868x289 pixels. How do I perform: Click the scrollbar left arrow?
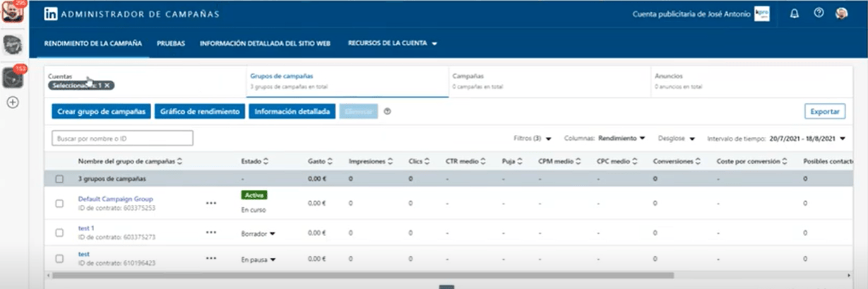point(47,275)
